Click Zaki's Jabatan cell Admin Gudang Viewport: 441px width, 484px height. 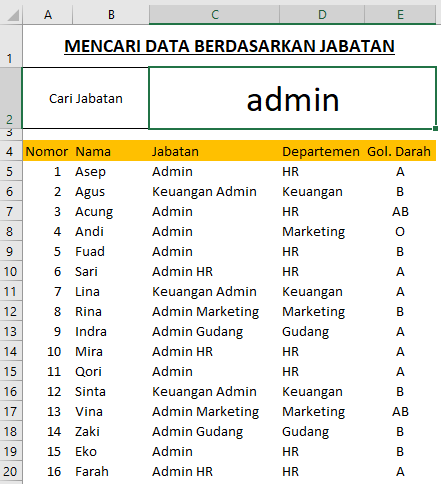214,431
